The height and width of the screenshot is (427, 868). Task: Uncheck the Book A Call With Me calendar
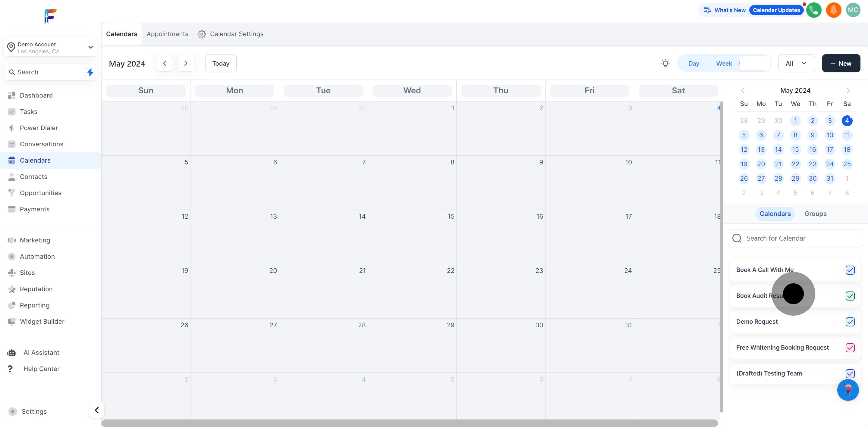pyautogui.click(x=850, y=270)
